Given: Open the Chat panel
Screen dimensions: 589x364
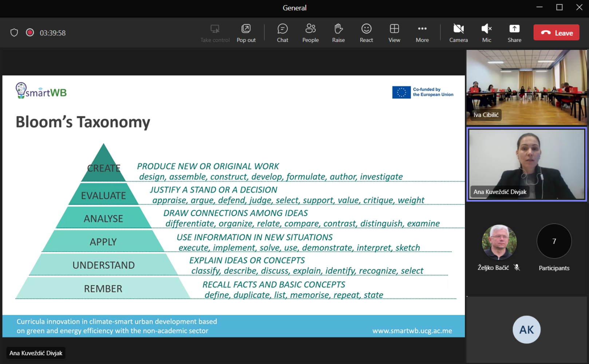Looking at the screenshot, I should tap(282, 33).
